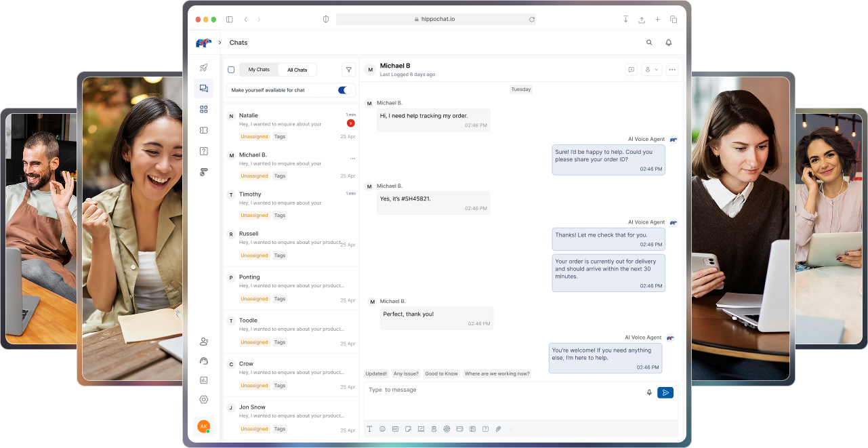Open the settings gear in sidebar
This screenshot has width=868, height=448.
click(203, 400)
